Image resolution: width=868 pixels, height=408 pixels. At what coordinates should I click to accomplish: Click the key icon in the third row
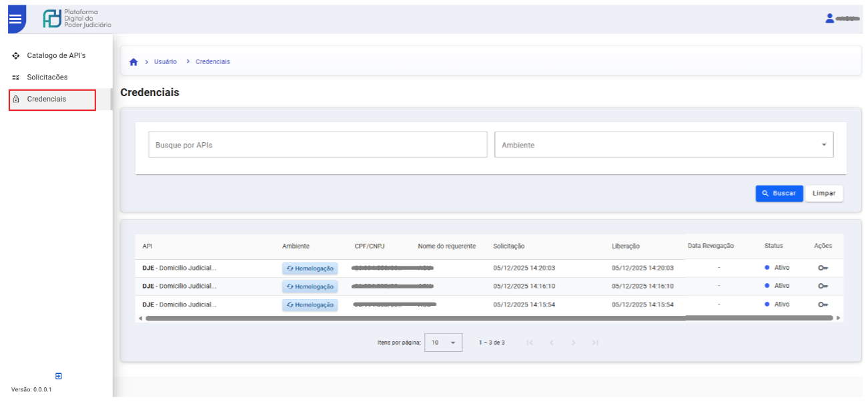click(x=823, y=304)
